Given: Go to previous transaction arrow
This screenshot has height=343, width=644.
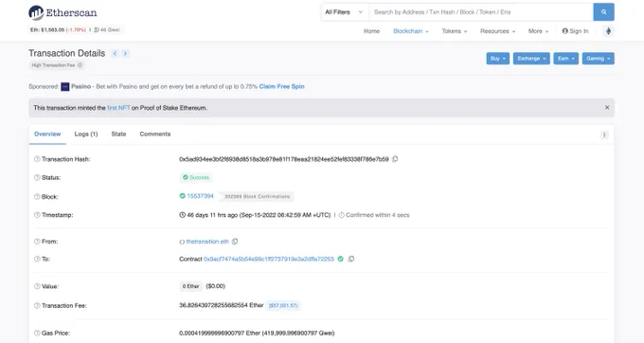Looking at the screenshot, I should point(115,53).
